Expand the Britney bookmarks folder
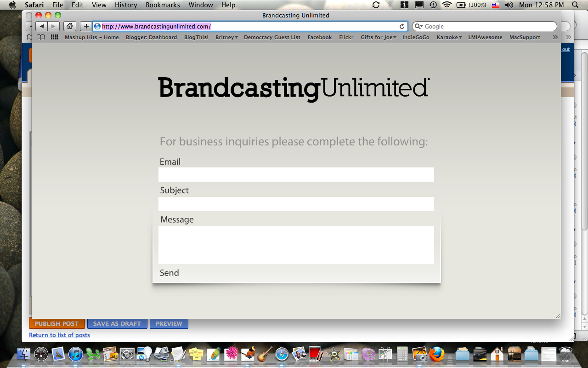The height and width of the screenshot is (368, 588). pos(226,37)
